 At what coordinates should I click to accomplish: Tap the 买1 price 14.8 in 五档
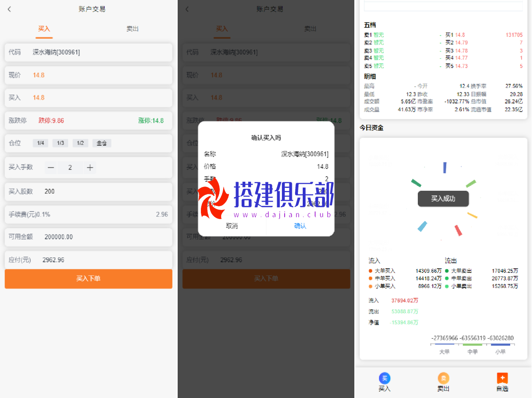[x=460, y=35]
